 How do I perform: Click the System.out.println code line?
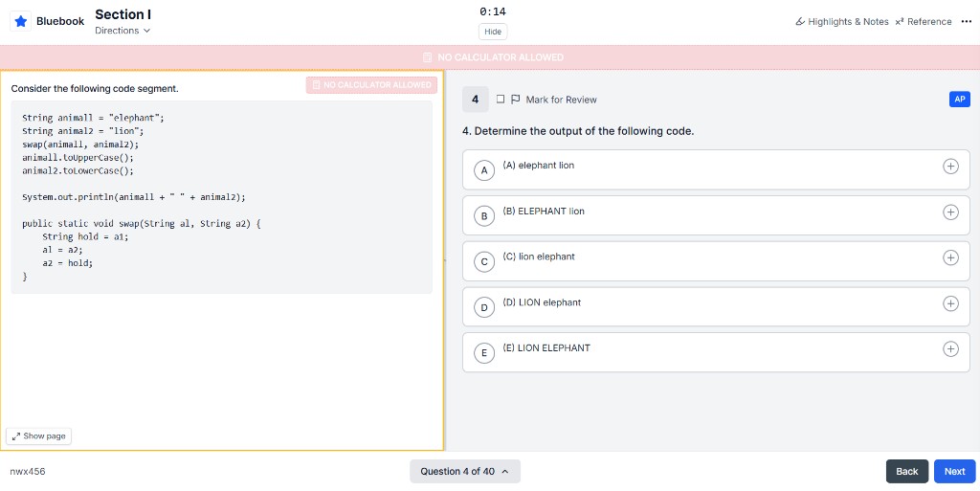point(134,197)
